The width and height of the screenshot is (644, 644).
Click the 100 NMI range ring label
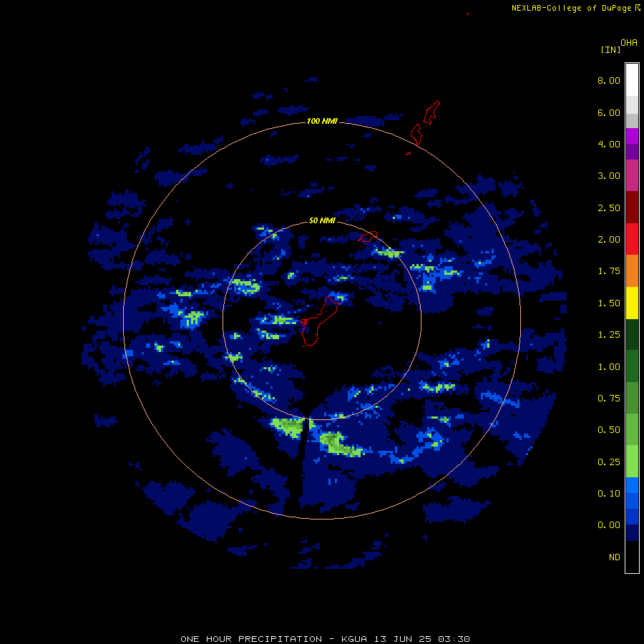tap(322, 121)
